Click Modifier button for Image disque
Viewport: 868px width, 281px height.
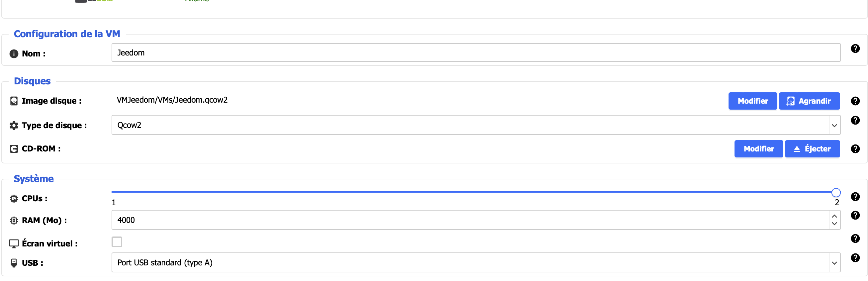[x=752, y=101]
